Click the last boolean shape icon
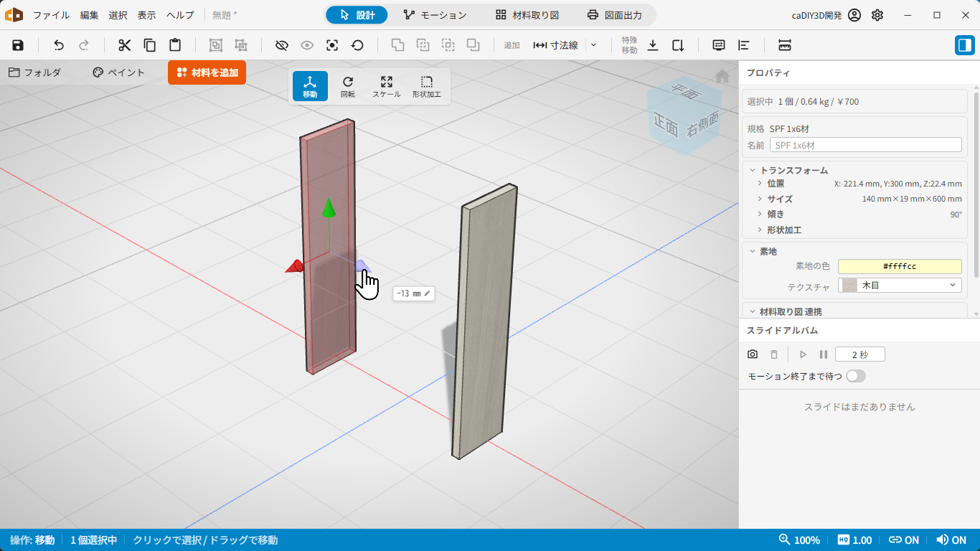The height and width of the screenshot is (551, 980). [473, 45]
